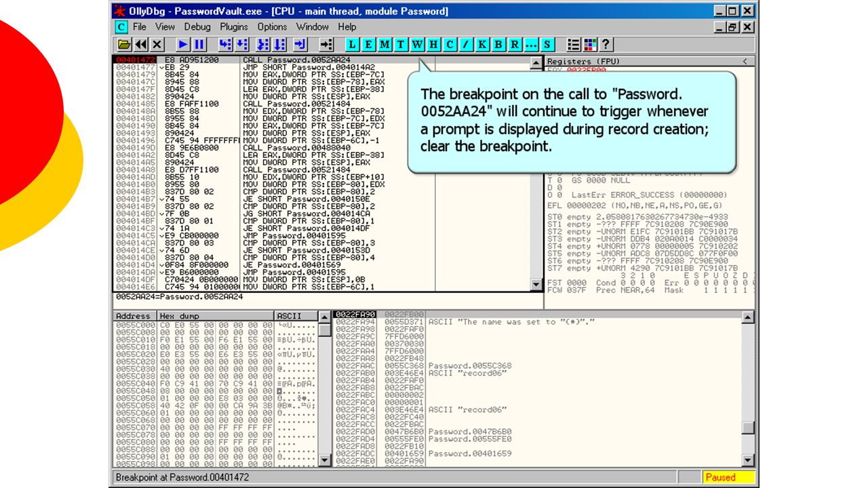868x488 pixels.
Task: Click the ASCII column header in dump
Action: click(x=296, y=317)
